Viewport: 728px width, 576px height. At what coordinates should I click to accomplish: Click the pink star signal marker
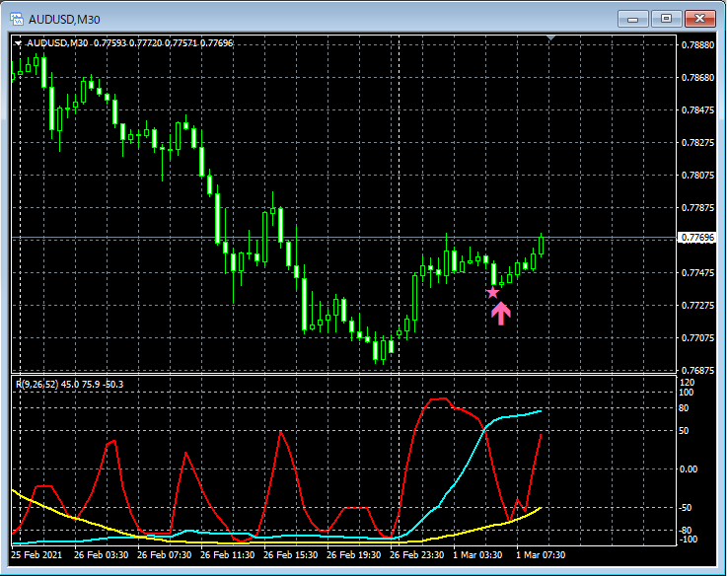click(x=492, y=292)
